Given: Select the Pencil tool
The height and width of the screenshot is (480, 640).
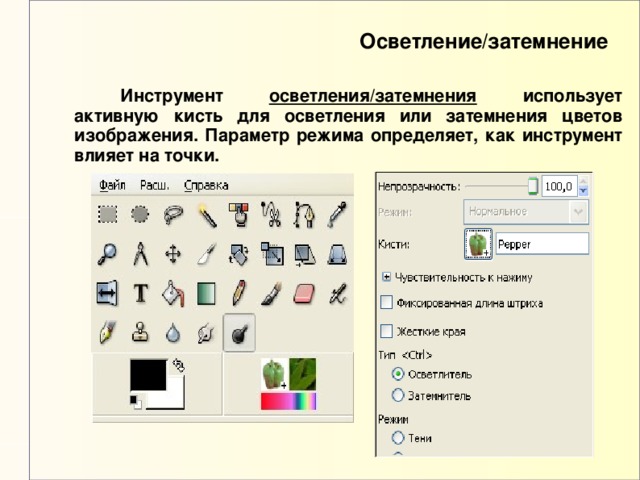Looking at the screenshot, I should click(x=239, y=292).
